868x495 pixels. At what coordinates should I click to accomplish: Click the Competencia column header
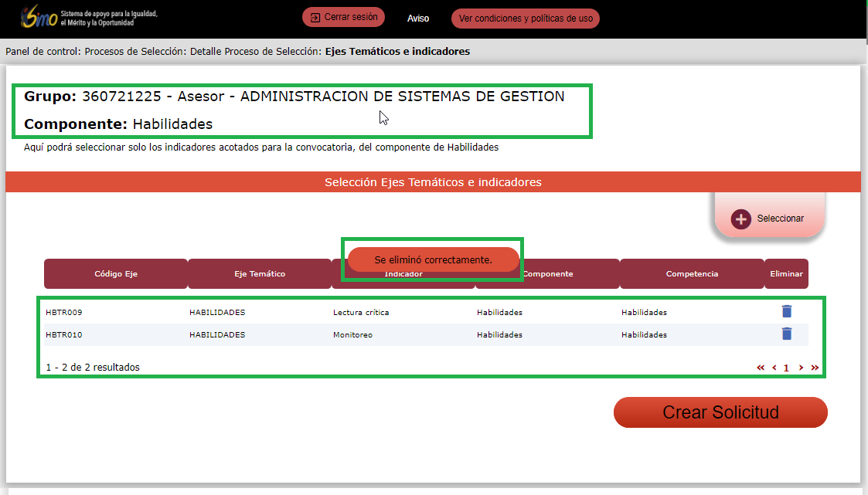tap(692, 274)
